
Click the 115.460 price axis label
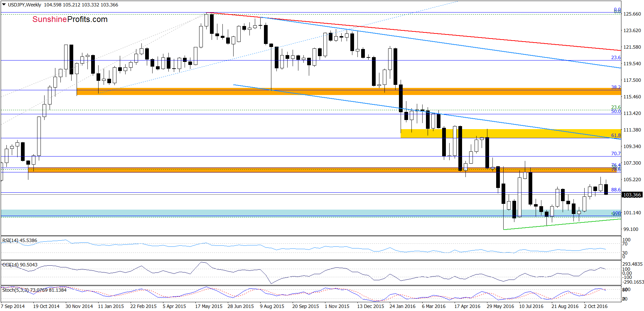(x=632, y=97)
